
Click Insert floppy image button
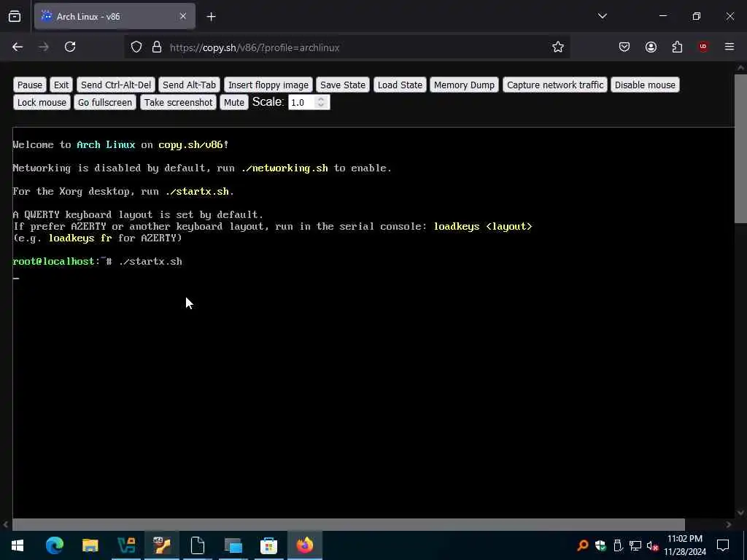(x=268, y=85)
